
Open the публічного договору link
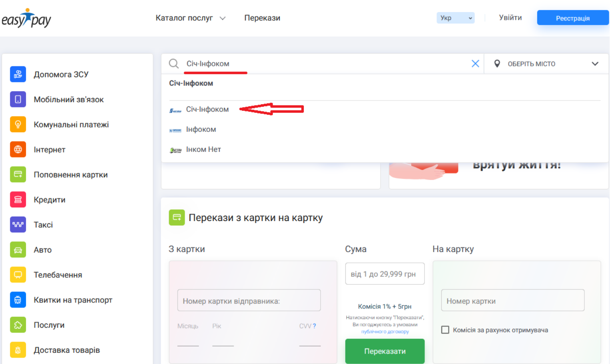tap(385, 332)
